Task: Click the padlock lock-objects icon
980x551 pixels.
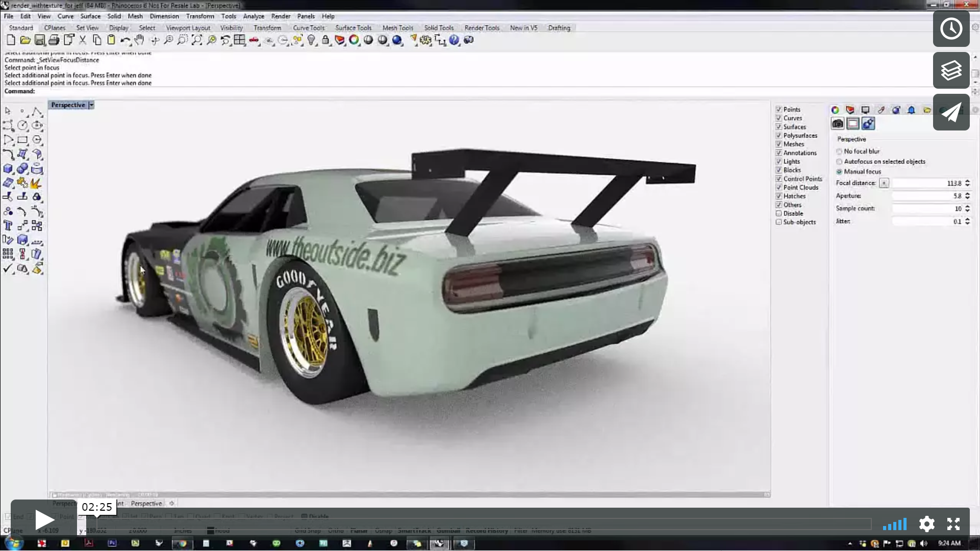Action: [x=325, y=40]
